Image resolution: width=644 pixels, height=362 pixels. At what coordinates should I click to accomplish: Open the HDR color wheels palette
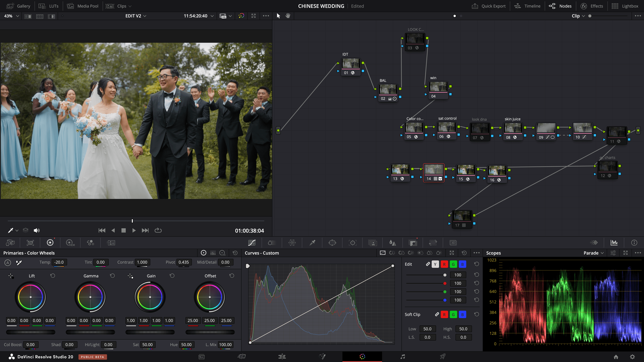pos(70,243)
